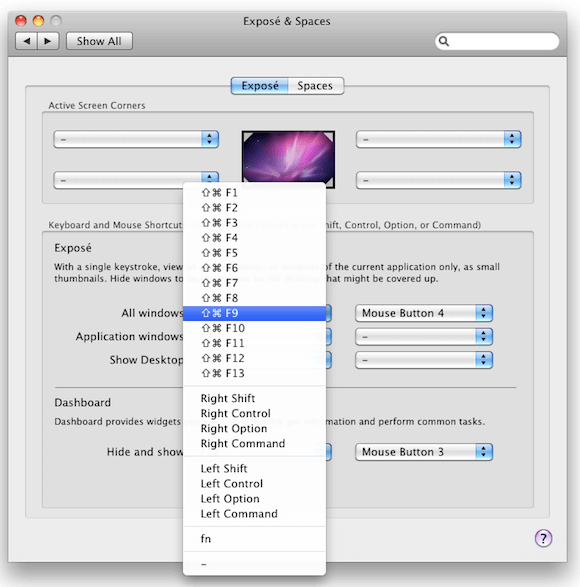
Task: Select the dash (none) menu option
Action: point(254,564)
